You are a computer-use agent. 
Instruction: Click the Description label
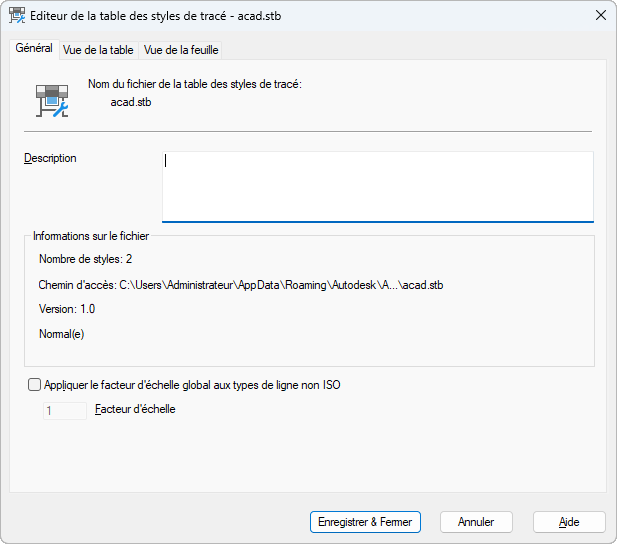pyautogui.click(x=50, y=158)
